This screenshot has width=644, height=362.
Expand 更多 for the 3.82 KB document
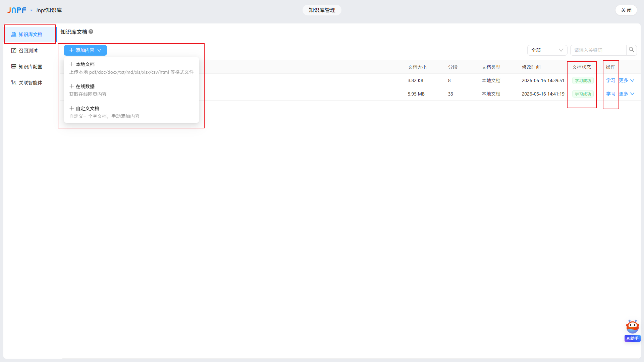(x=627, y=80)
